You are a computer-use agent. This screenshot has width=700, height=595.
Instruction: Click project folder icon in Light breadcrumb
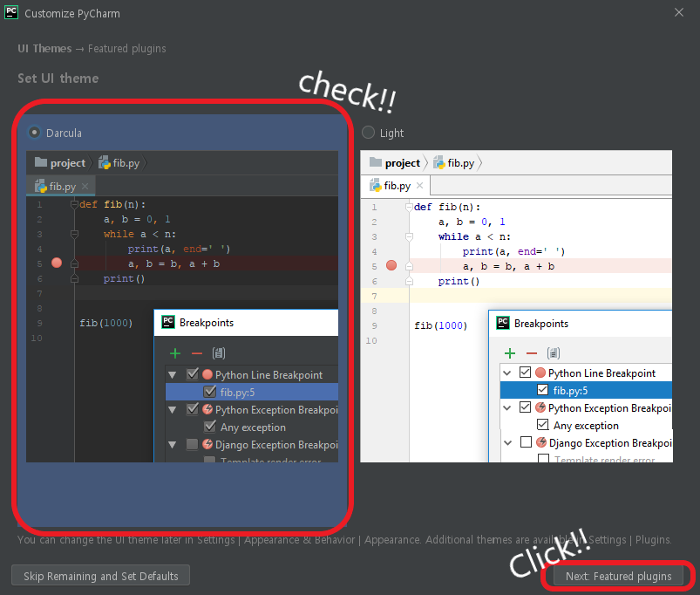click(376, 162)
